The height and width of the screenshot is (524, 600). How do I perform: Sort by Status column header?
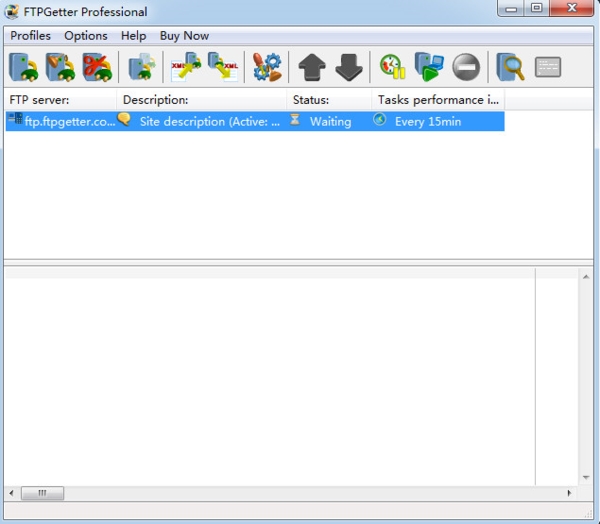[x=329, y=100]
